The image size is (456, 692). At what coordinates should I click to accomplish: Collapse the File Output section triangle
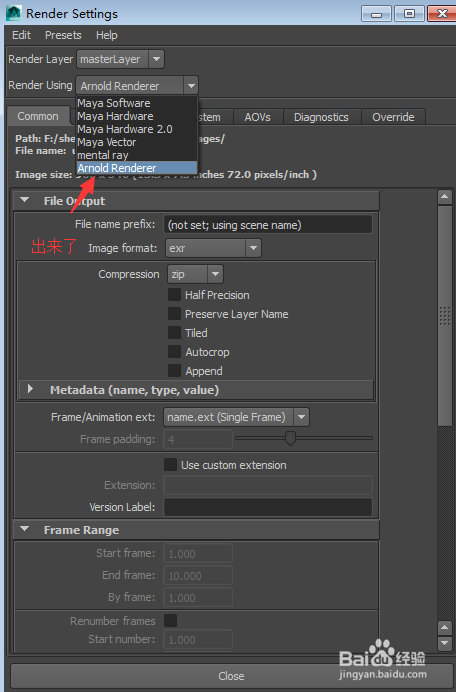point(25,200)
